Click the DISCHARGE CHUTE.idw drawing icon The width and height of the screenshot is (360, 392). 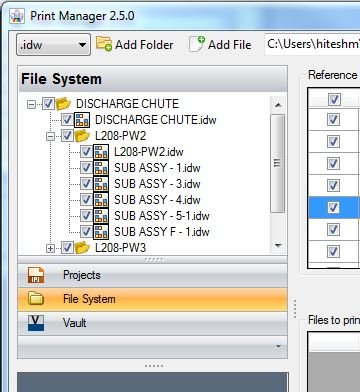[82, 120]
